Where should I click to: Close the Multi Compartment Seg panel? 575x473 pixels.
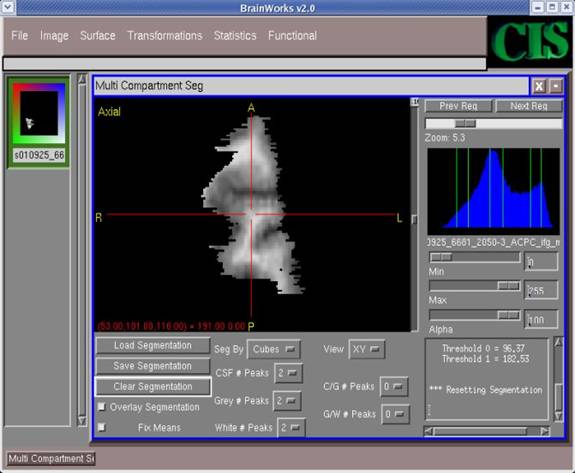click(x=539, y=87)
